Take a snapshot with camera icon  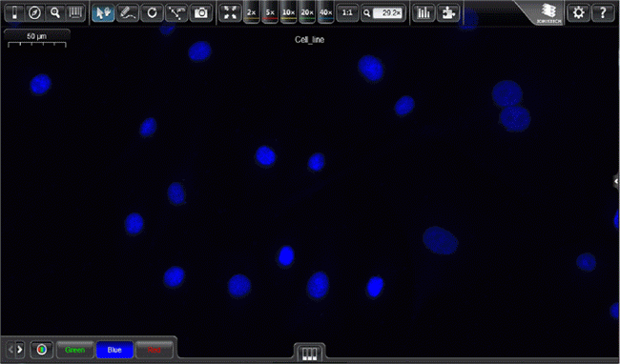coord(201,13)
